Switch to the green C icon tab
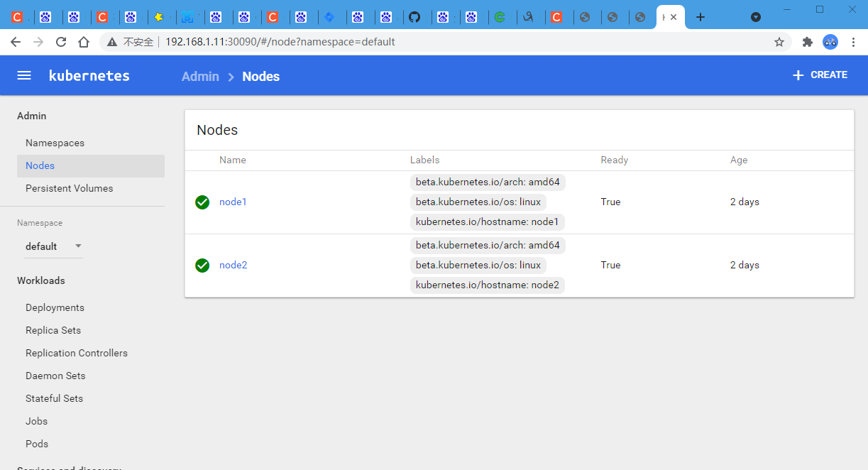Image resolution: width=868 pixels, height=470 pixels. 500,17
